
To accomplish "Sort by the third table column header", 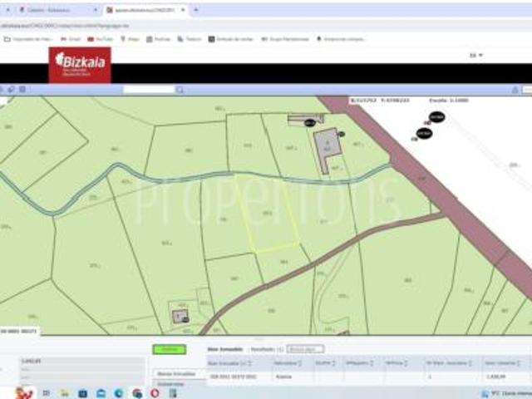I will (x=325, y=363).
